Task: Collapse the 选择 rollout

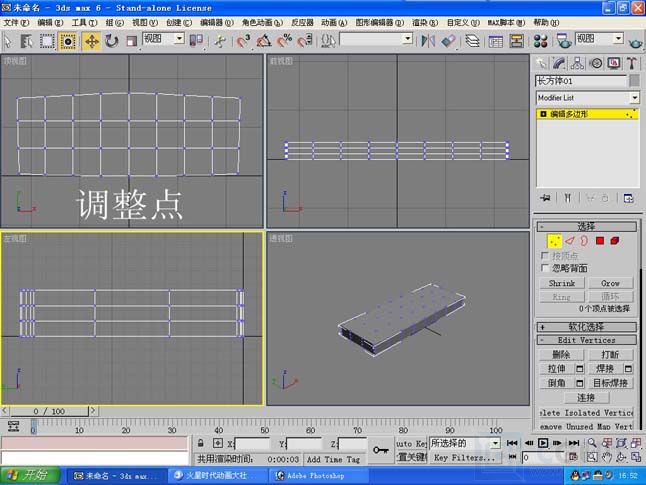Action: point(586,226)
